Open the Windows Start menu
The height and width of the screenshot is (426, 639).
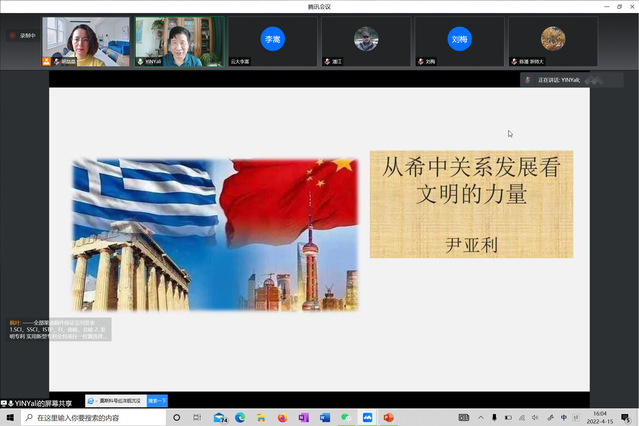(8, 418)
